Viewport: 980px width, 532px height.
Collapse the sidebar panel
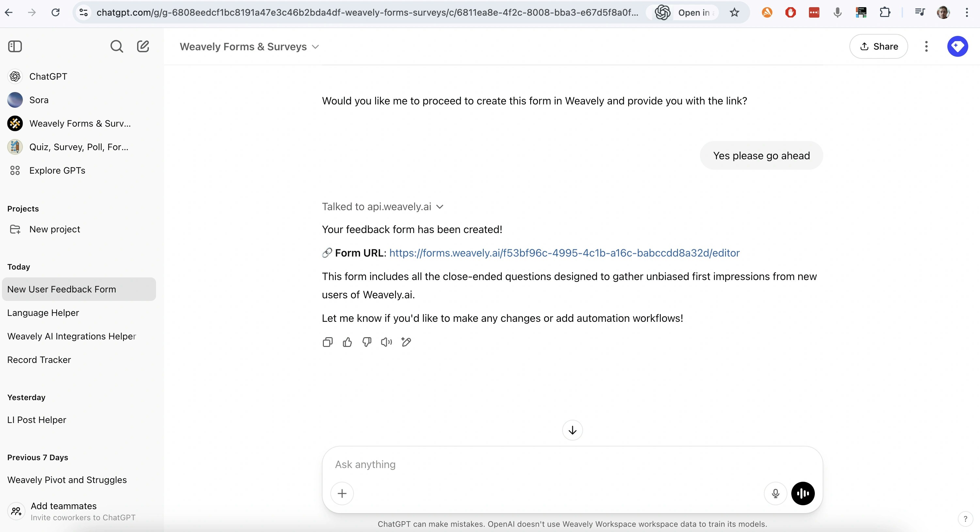point(15,46)
